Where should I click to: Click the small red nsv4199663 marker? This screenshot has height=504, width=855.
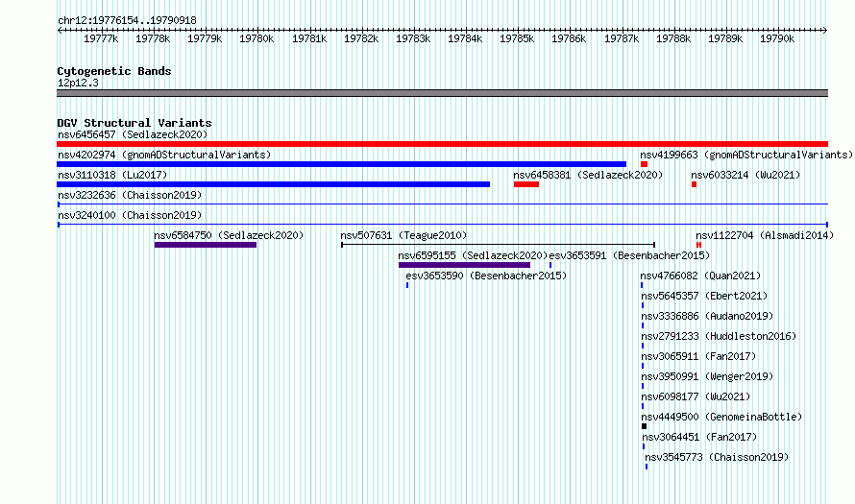tap(644, 164)
